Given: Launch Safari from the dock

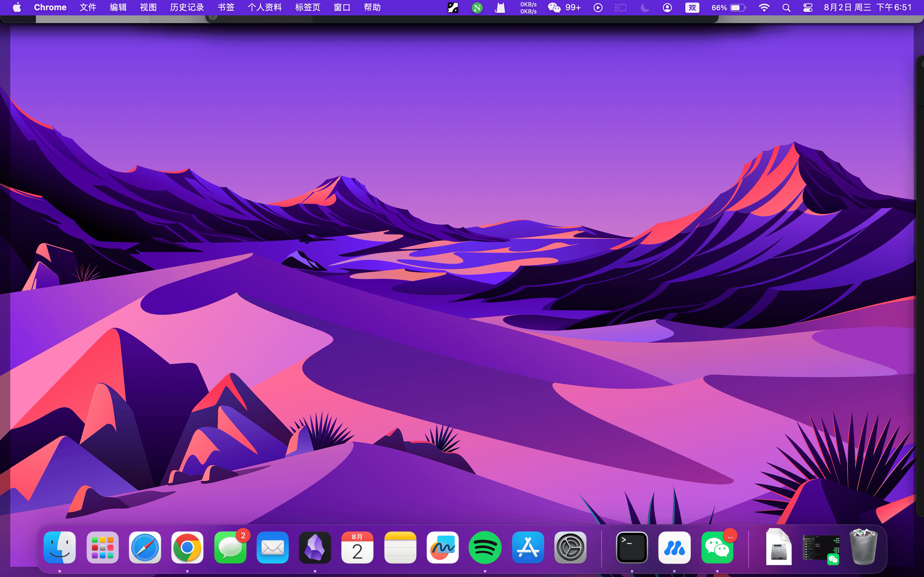Looking at the screenshot, I should (145, 547).
